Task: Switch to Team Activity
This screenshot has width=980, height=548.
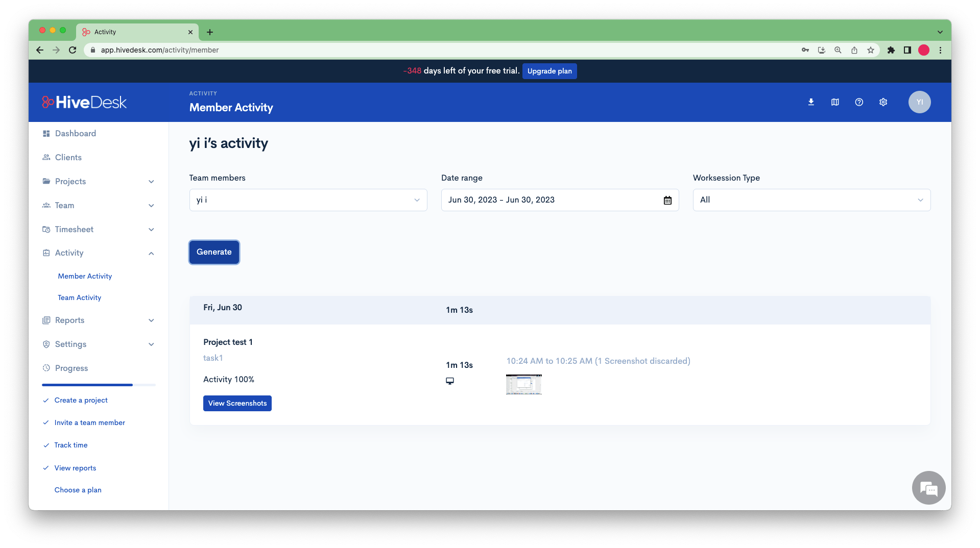Action: click(x=79, y=297)
